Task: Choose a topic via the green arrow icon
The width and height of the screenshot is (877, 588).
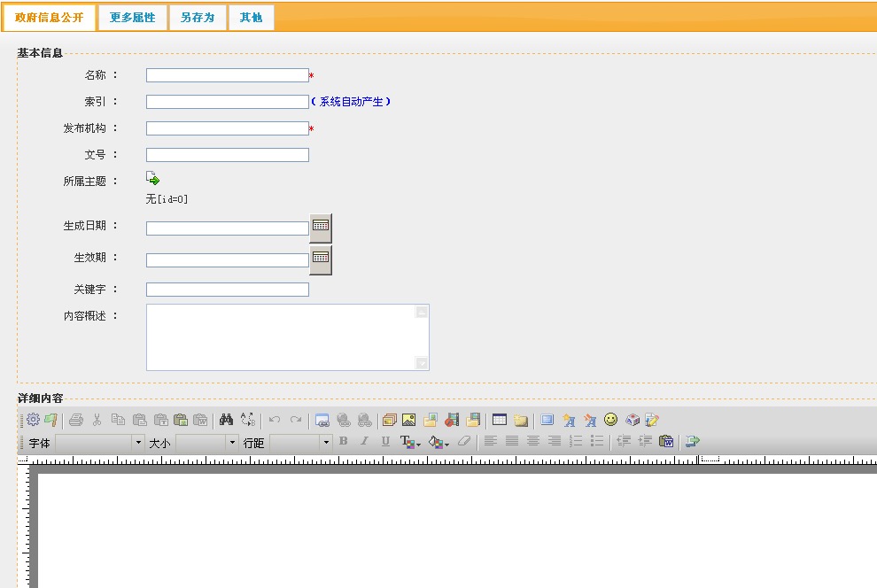Action: click(x=152, y=178)
